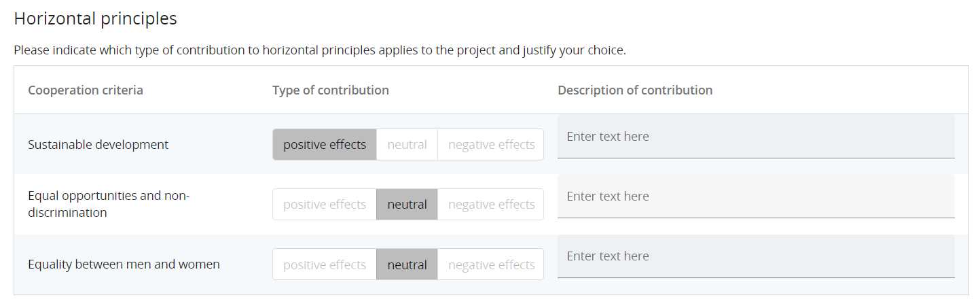Click neutral for Equality between men and women
This screenshot has width=980, height=308.
click(x=407, y=265)
